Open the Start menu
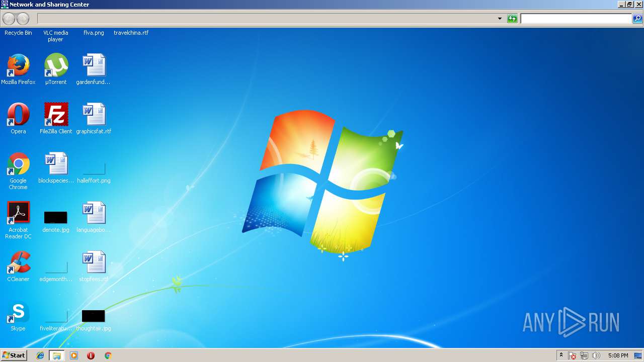644x362 pixels. tap(14, 355)
